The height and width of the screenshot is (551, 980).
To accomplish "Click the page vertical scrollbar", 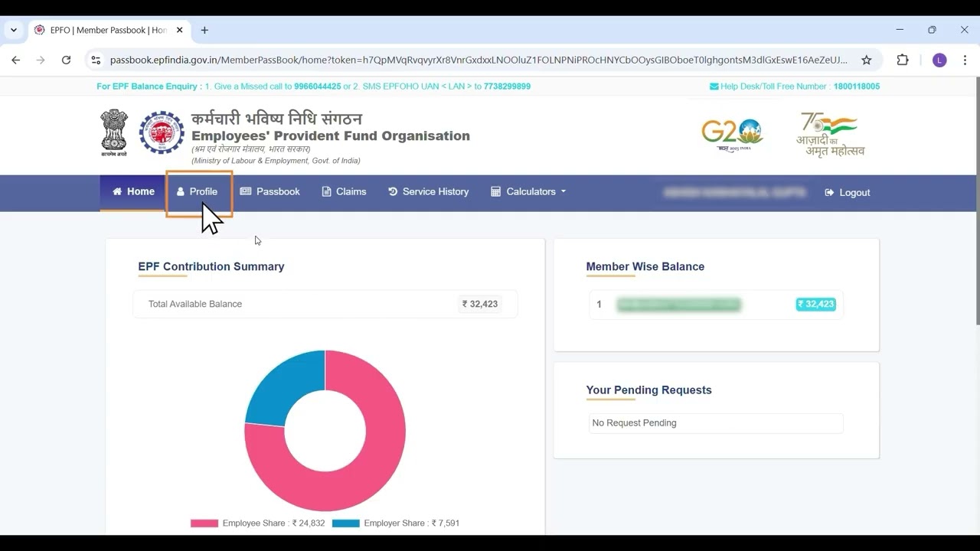I will point(977,201).
